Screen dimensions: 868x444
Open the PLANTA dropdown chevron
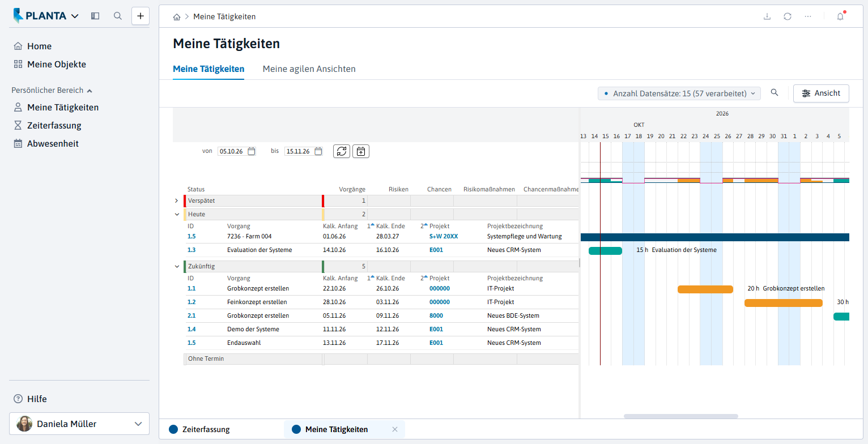[75, 16]
